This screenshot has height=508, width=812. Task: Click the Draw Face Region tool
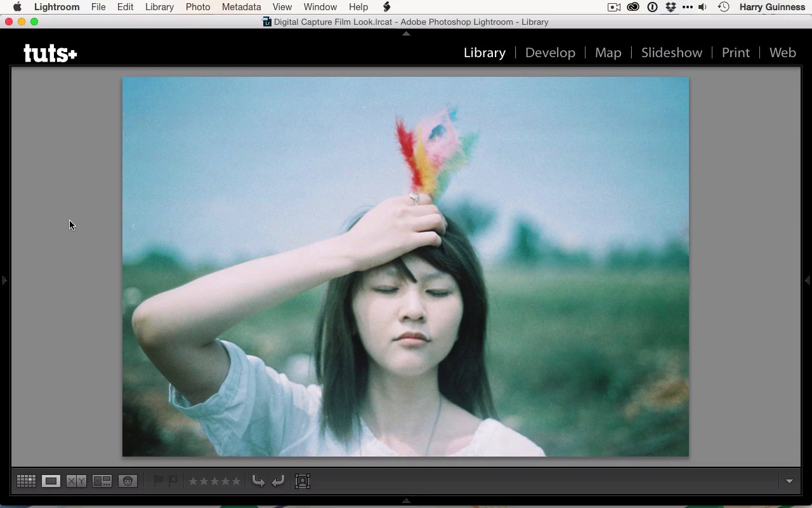tap(303, 481)
